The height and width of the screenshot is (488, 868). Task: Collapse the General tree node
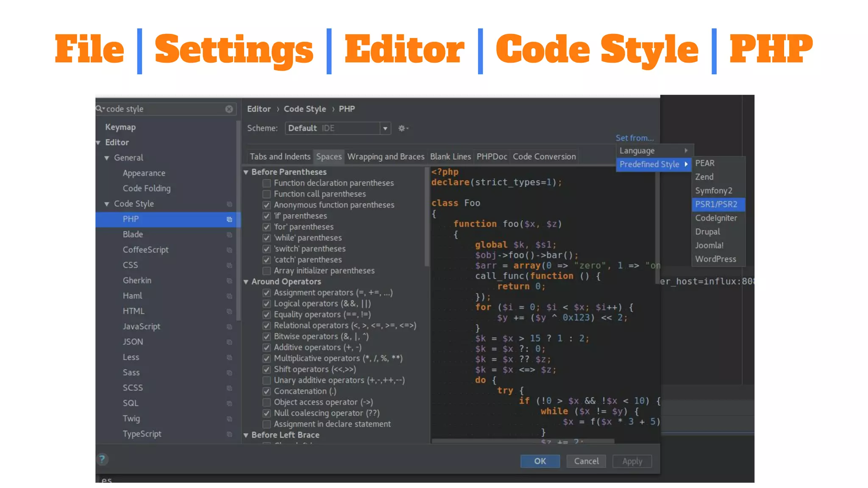tap(107, 158)
